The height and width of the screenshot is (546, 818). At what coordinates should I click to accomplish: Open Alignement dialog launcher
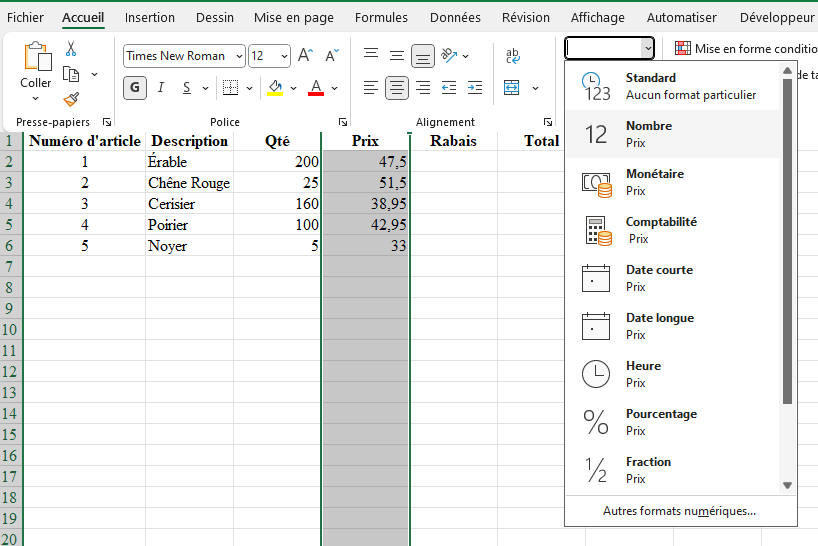(x=548, y=122)
